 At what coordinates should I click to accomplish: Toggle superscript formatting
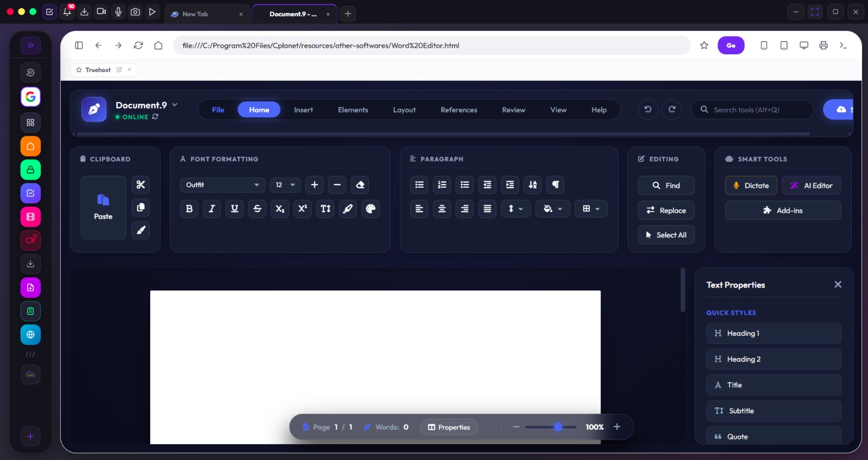303,209
